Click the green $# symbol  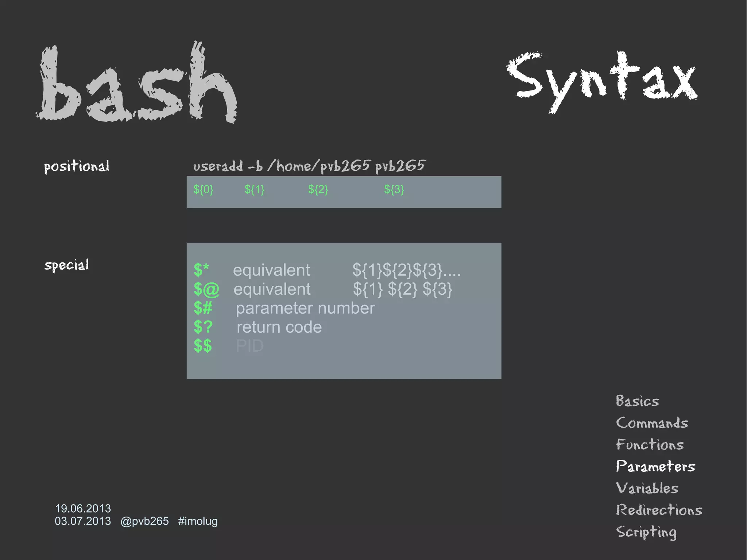tap(203, 308)
